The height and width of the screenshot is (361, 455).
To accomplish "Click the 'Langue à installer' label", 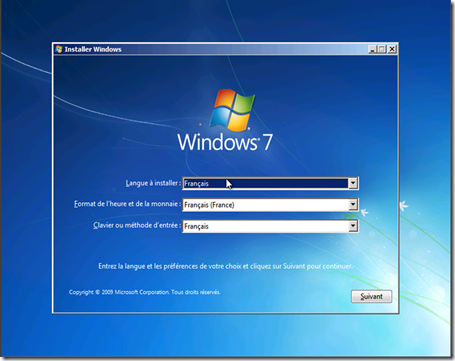I will click(x=153, y=183).
